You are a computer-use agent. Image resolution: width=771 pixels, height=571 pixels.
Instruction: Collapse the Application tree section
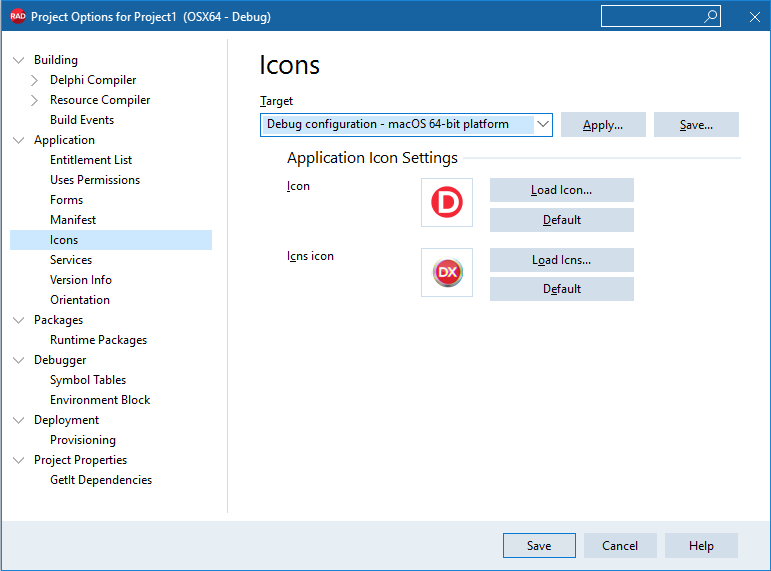(19, 140)
